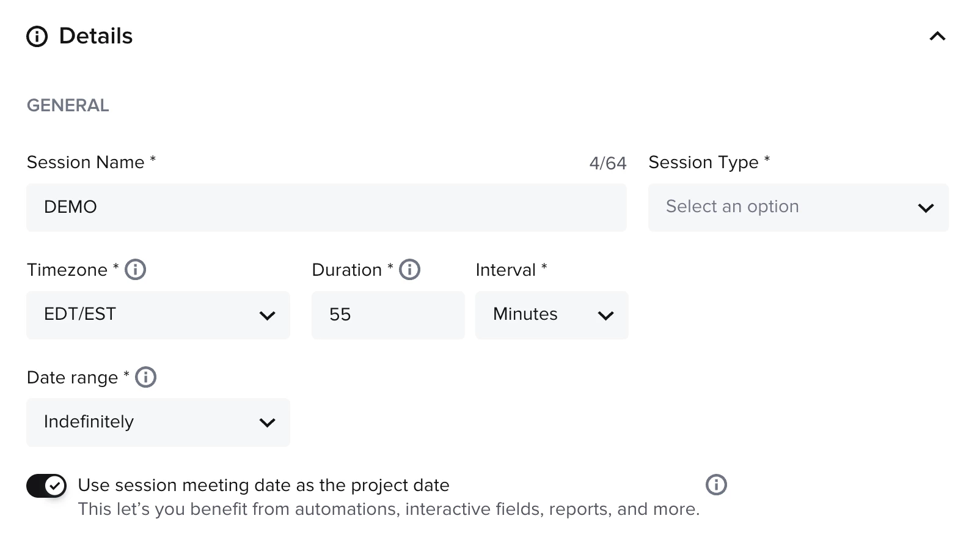Click the GENERAL section label
980x543 pixels.
(x=68, y=106)
